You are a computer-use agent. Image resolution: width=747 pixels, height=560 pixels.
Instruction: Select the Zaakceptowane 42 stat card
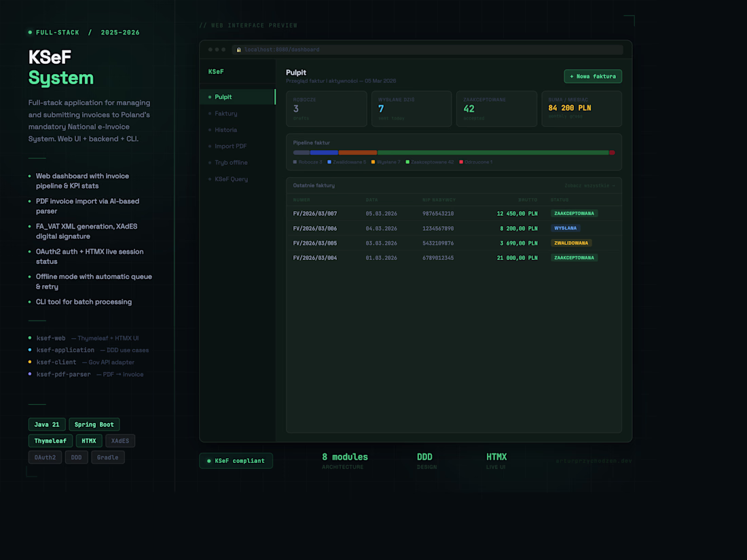click(x=496, y=109)
